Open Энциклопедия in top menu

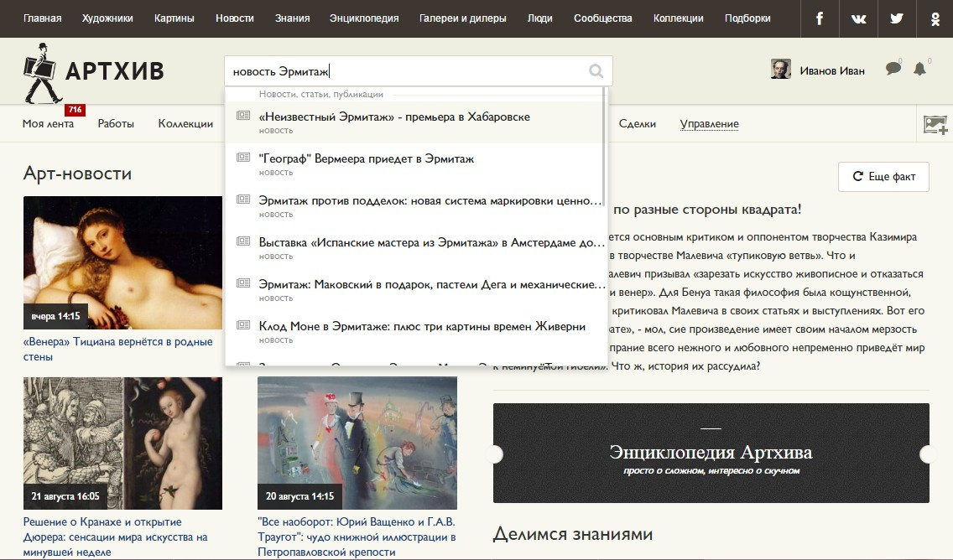click(x=364, y=18)
